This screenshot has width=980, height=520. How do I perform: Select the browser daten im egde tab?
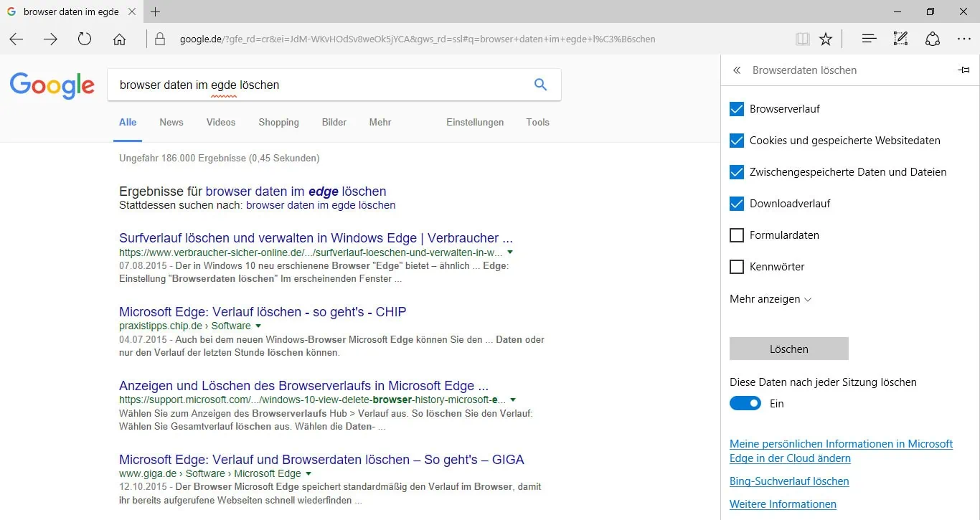pos(71,11)
